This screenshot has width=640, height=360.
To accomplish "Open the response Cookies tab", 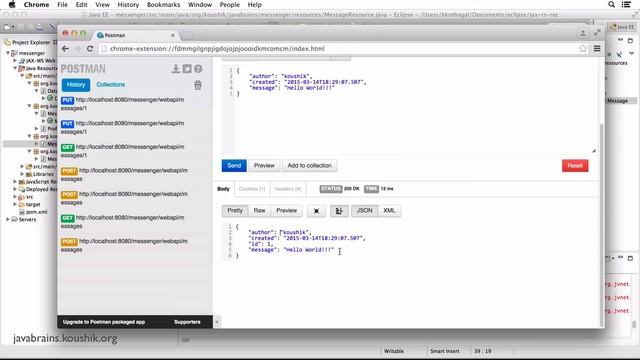I will click(252, 189).
